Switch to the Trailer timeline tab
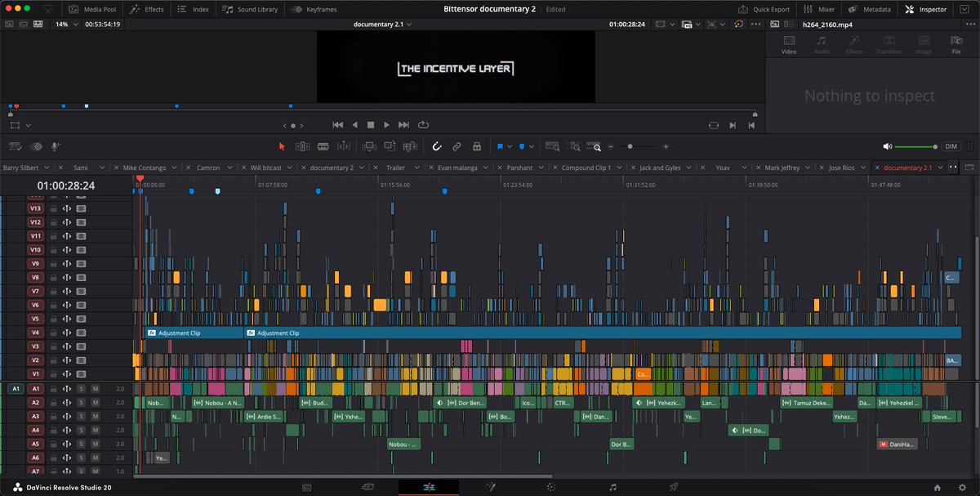 [395, 168]
